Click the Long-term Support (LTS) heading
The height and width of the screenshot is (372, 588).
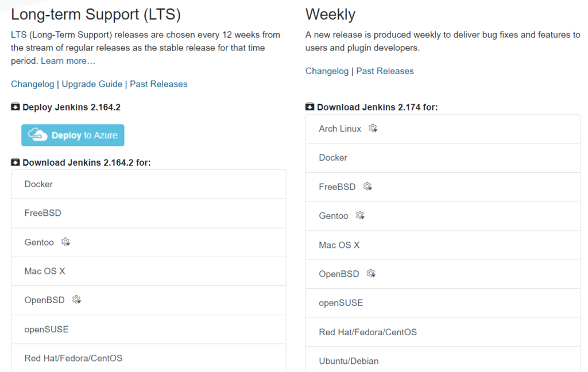pyautogui.click(x=96, y=14)
